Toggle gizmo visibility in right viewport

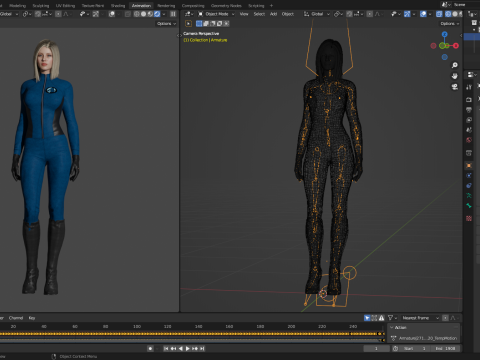(x=407, y=14)
